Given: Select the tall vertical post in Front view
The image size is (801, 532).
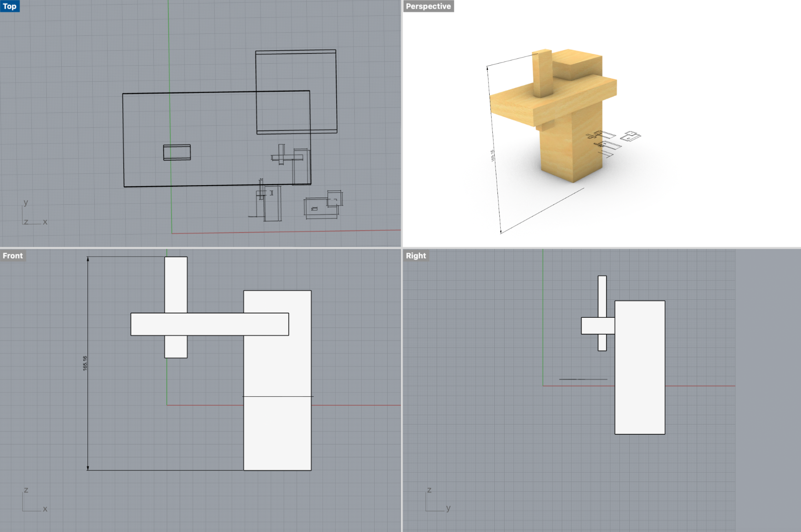Looking at the screenshot, I should pyautogui.click(x=176, y=284).
